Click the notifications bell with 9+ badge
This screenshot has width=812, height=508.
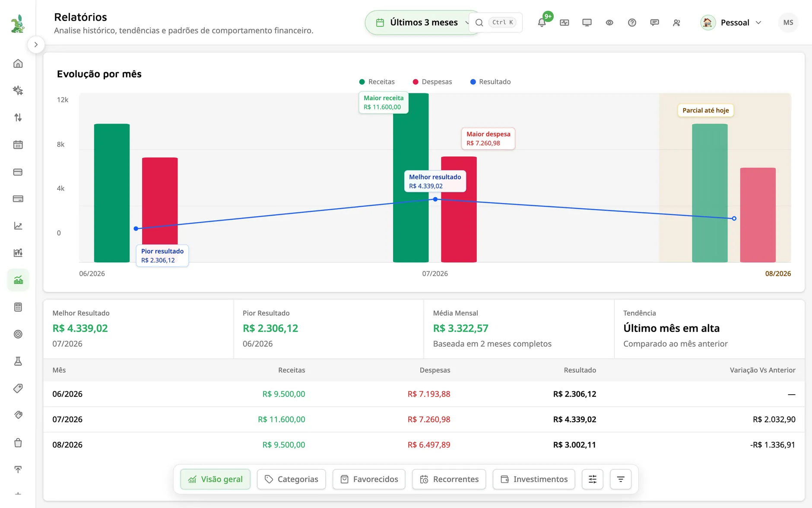click(542, 22)
